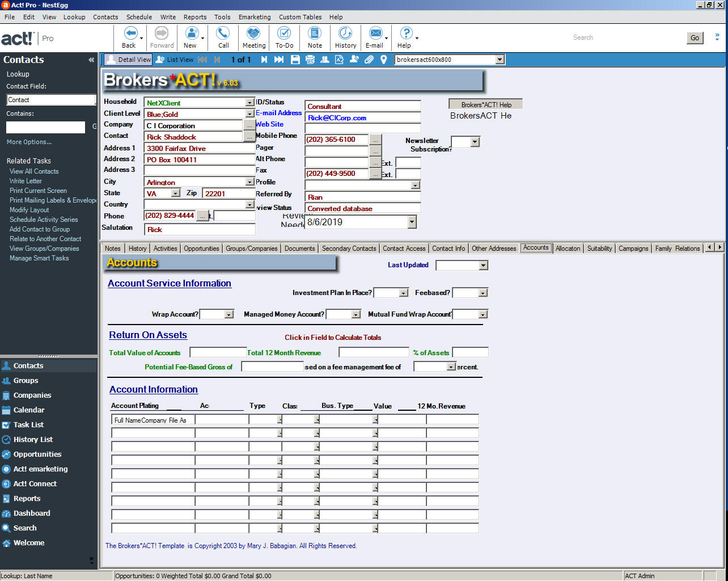Click the Write Letter related task

[x=26, y=181]
